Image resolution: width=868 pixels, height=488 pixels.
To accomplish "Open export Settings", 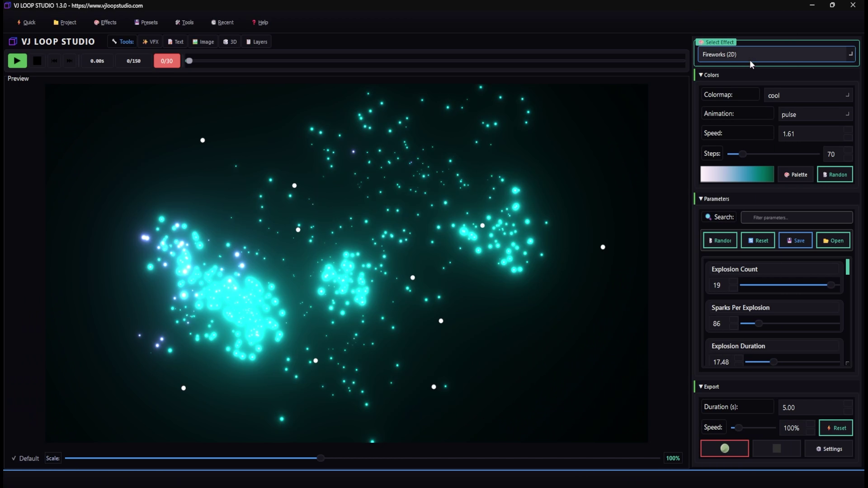I will point(829,448).
